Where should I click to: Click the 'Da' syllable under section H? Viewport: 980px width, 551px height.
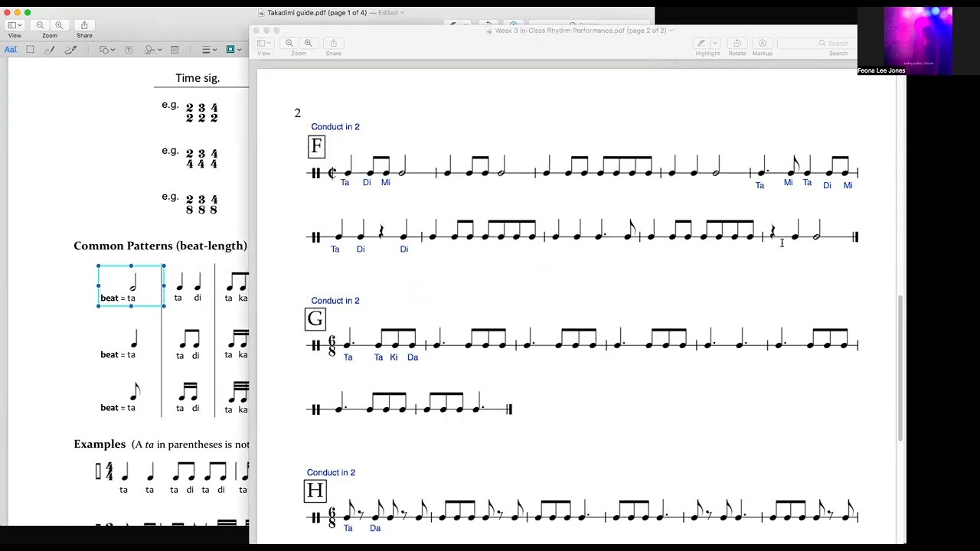click(375, 528)
